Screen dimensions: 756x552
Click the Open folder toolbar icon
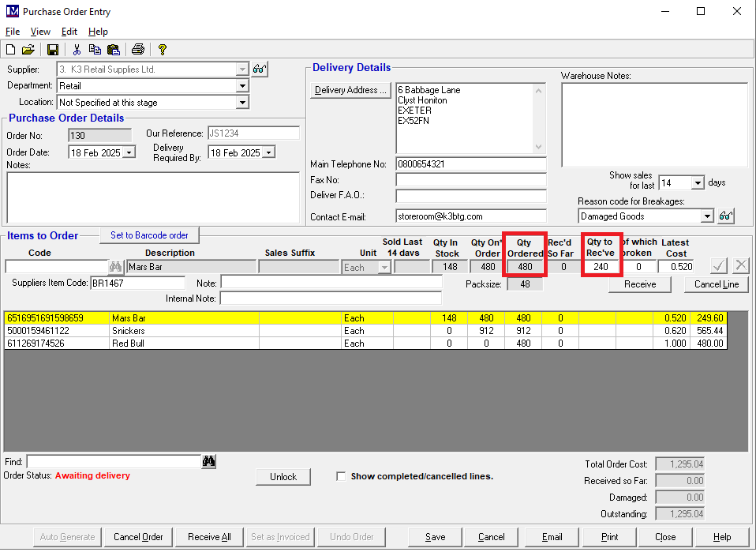[x=28, y=50]
